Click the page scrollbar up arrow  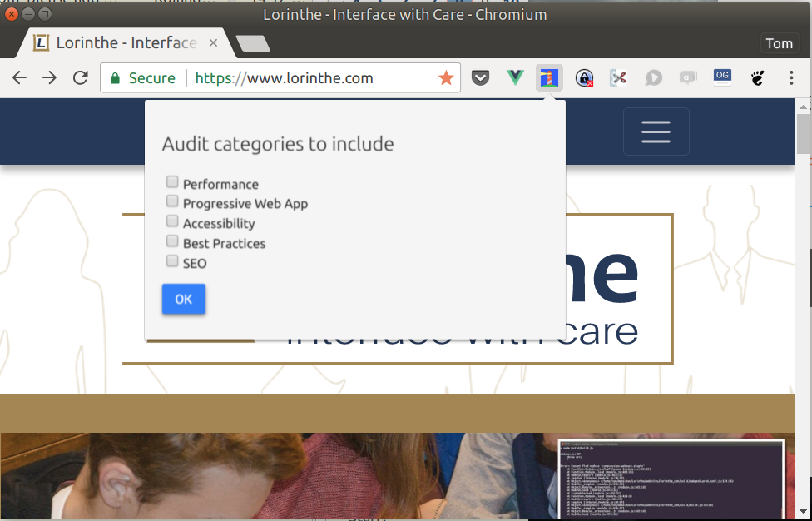[x=803, y=107]
